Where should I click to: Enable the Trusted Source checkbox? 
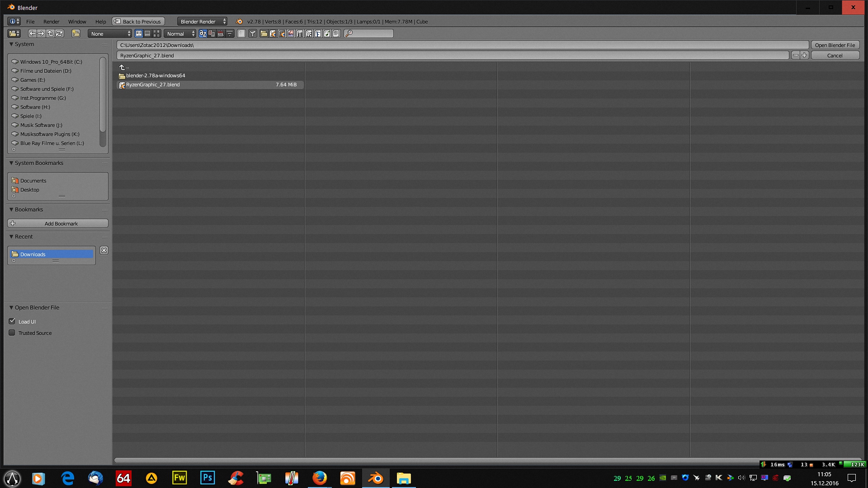point(12,333)
